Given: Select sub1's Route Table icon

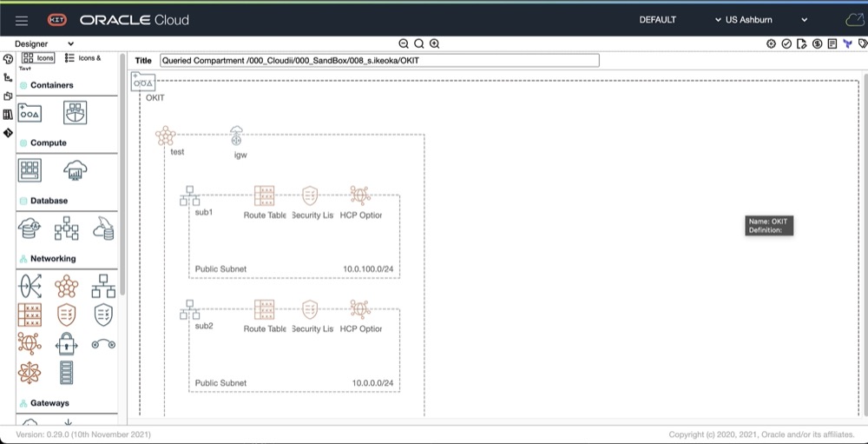Looking at the screenshot, I should click(x=265, y=195).
